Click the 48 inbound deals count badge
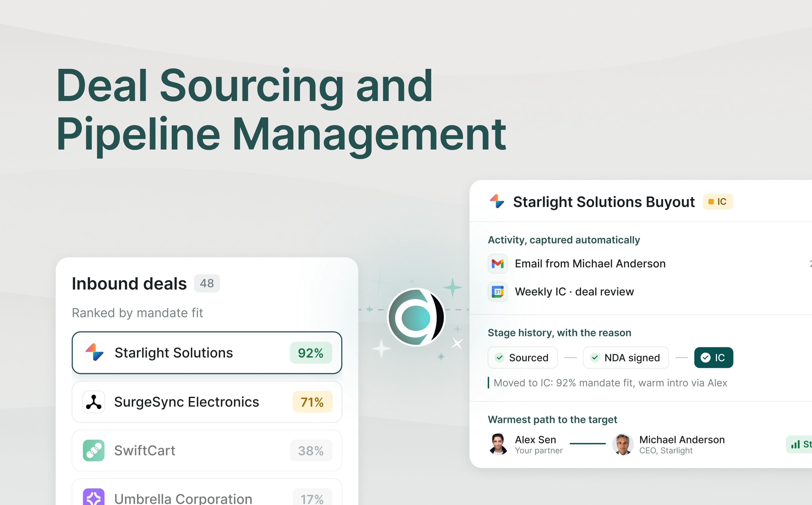Image resolution: width=812 pixels, height=505 pixels. (x=207, y=283)
